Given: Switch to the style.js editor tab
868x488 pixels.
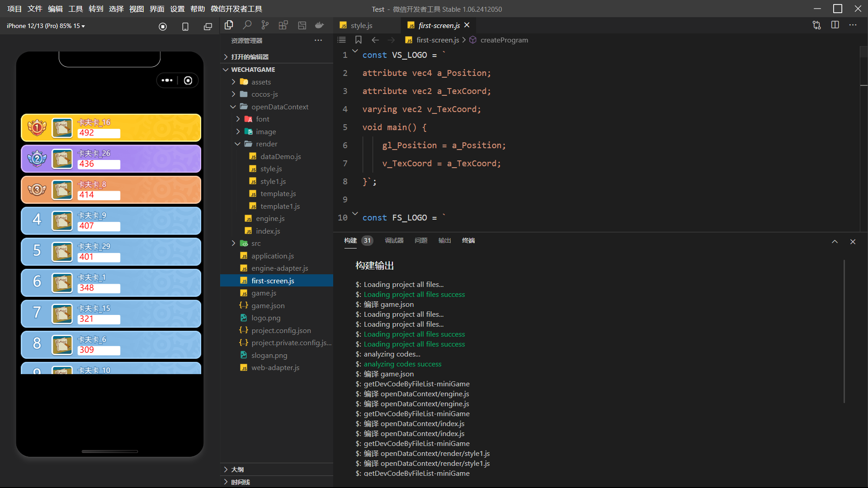Looking at the screenshot, I should [362, 25].
